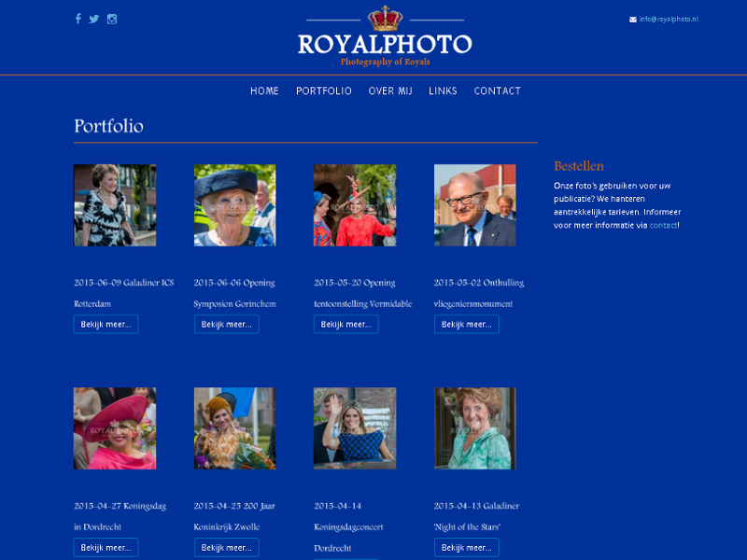The width and height of the screenshot is (747, 560).
Task: Open the Facebook social icon
Action: pos(78,19)
